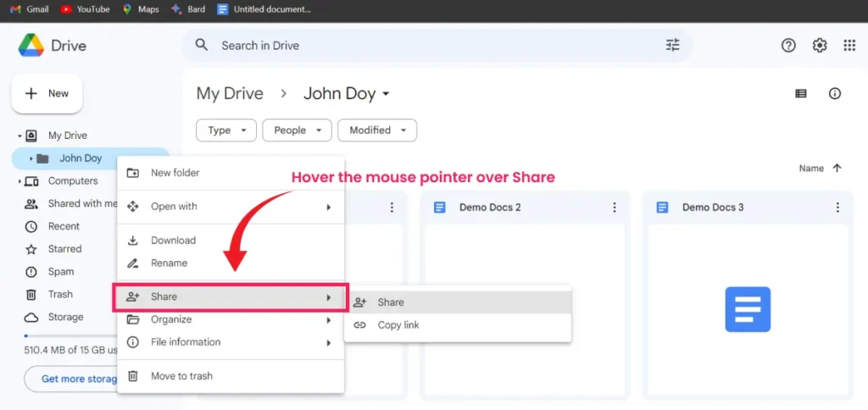
Task: Click the Help question mark icon
Action: click(x=788, y=46)
